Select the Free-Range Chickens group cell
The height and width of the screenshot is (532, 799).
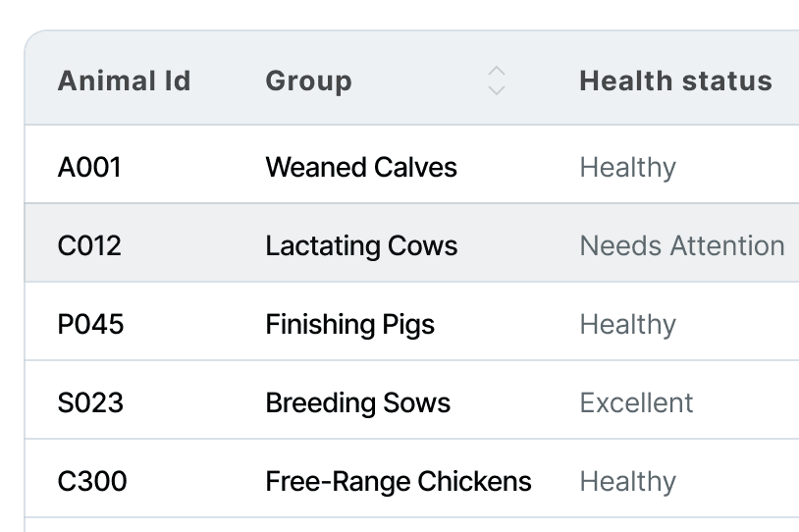coord(398,482)
